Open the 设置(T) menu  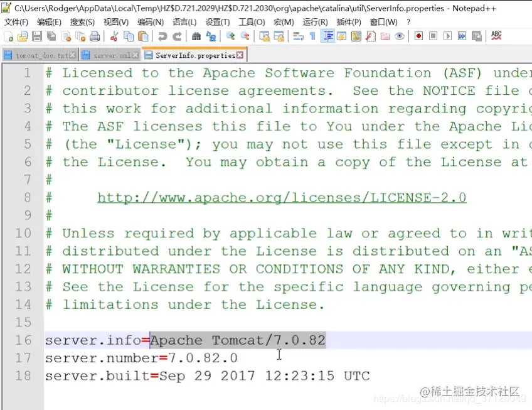tap(218, 22)
